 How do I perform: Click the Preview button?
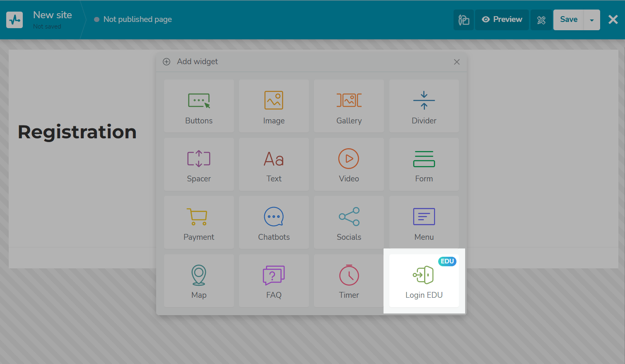pos(502,20)
